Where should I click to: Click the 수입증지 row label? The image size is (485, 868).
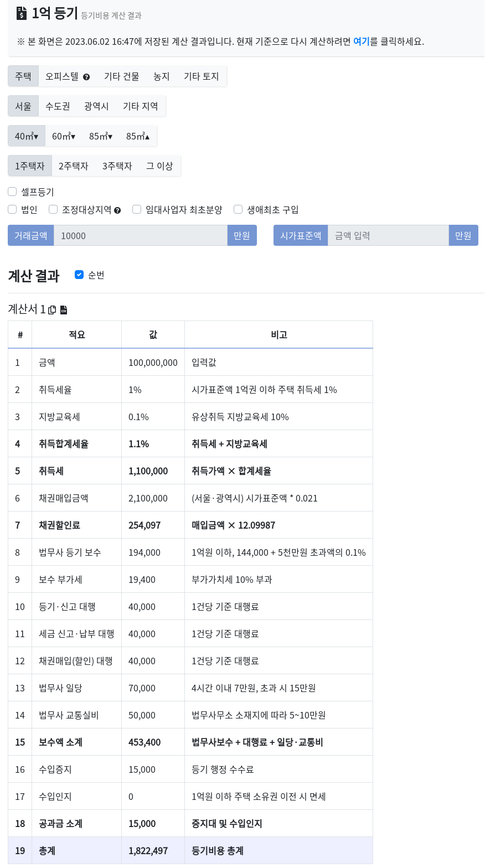(x=55, y=769)
